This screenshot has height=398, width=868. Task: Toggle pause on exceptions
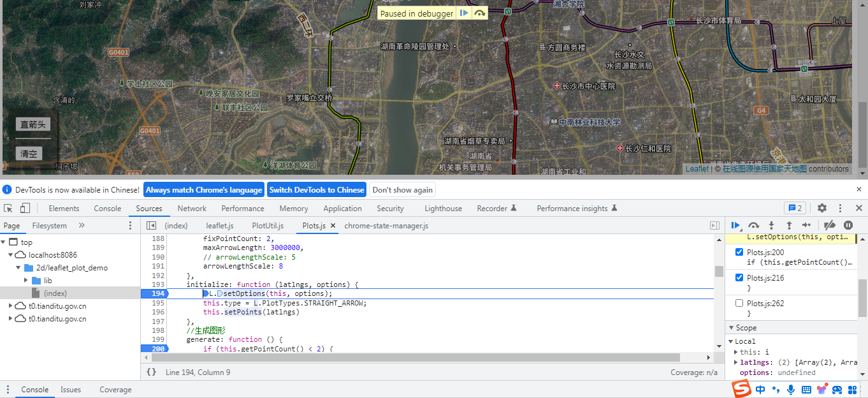tap(848, 225)
